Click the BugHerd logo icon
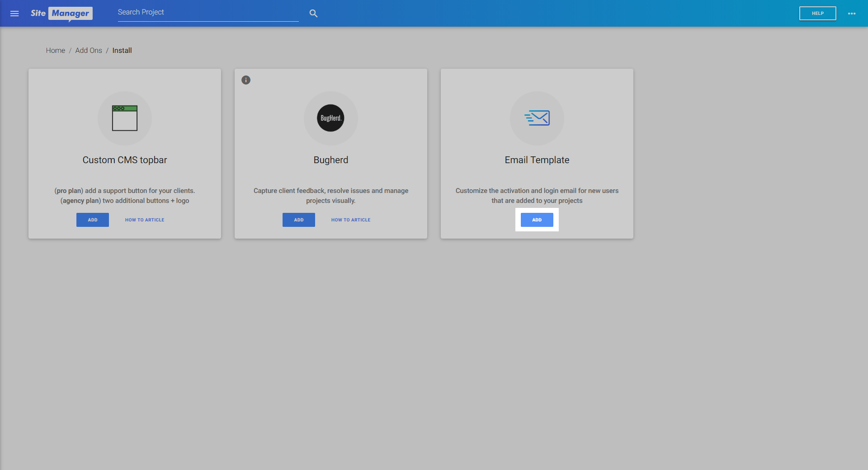868x470 pixels. click(x=330, y=118)
